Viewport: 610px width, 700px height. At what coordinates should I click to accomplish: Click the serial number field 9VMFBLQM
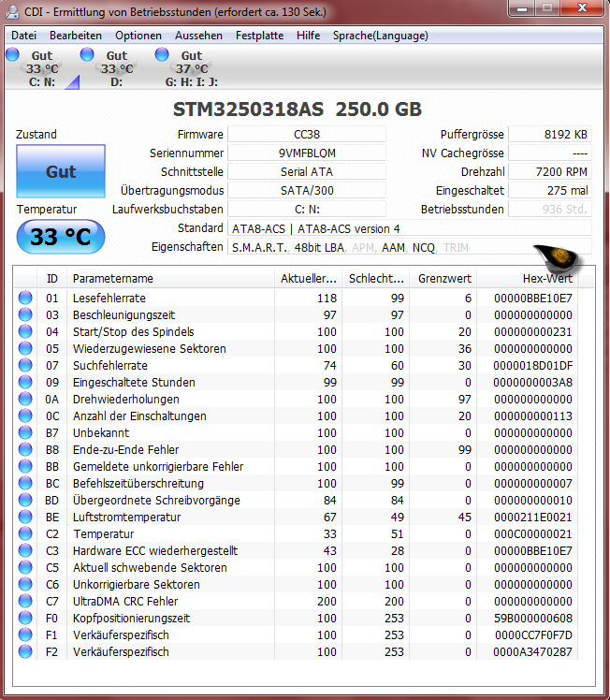(x=307, y=153)
